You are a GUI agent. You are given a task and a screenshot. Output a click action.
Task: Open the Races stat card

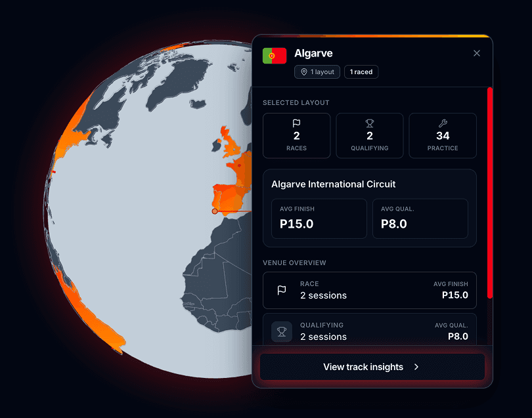pyautogui.click(x=296, y=136)
